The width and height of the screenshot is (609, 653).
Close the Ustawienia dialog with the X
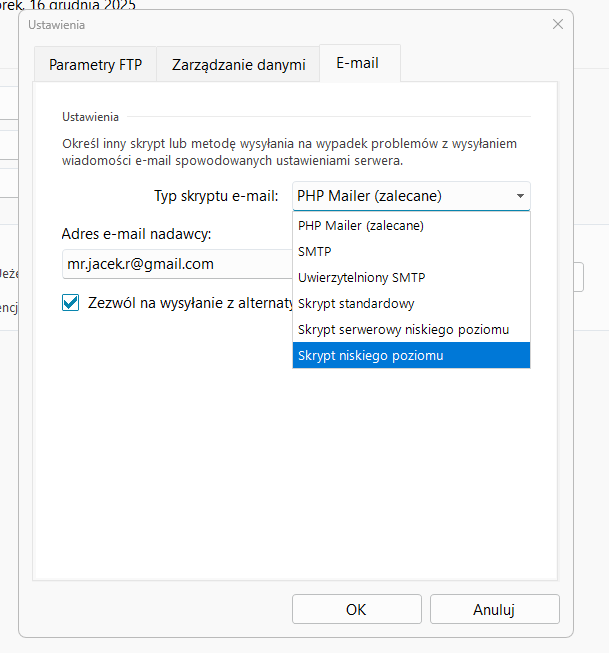pyautogui.click(x=557, y=24)
